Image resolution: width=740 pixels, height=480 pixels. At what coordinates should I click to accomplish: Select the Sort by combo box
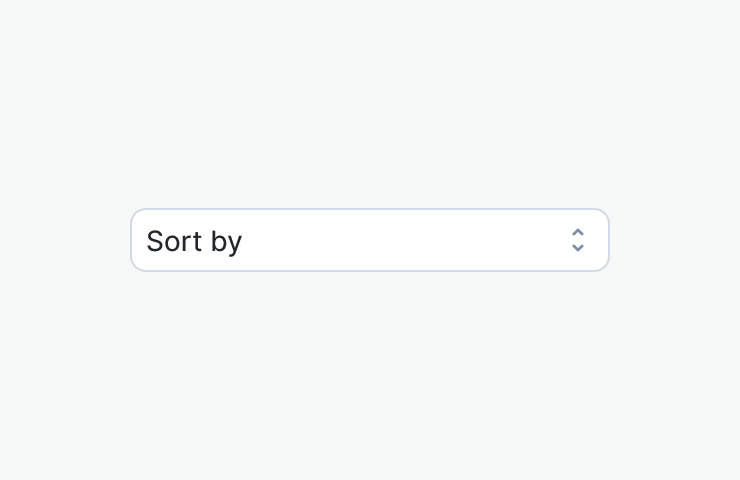pos(369,240)
